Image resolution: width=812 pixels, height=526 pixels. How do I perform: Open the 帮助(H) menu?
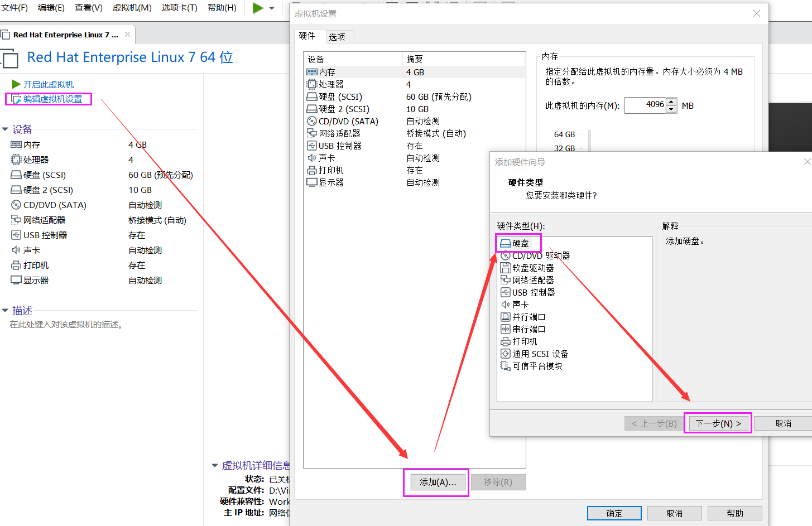222,8
